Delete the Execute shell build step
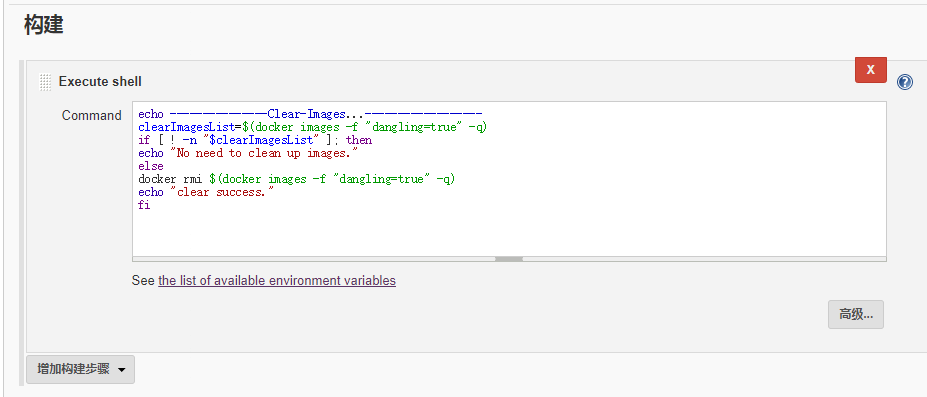This screenshot has width=927, height=397. tap(870, 70)
